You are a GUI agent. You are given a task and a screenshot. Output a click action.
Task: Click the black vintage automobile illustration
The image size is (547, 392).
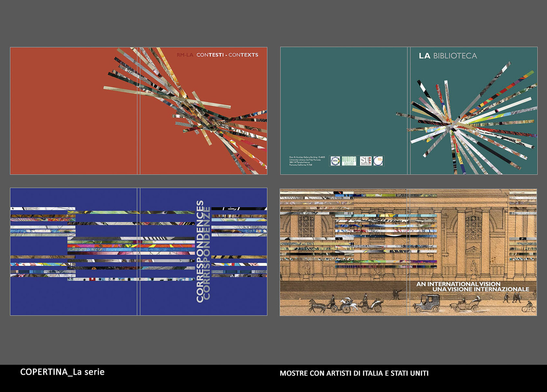coord(426,304)
